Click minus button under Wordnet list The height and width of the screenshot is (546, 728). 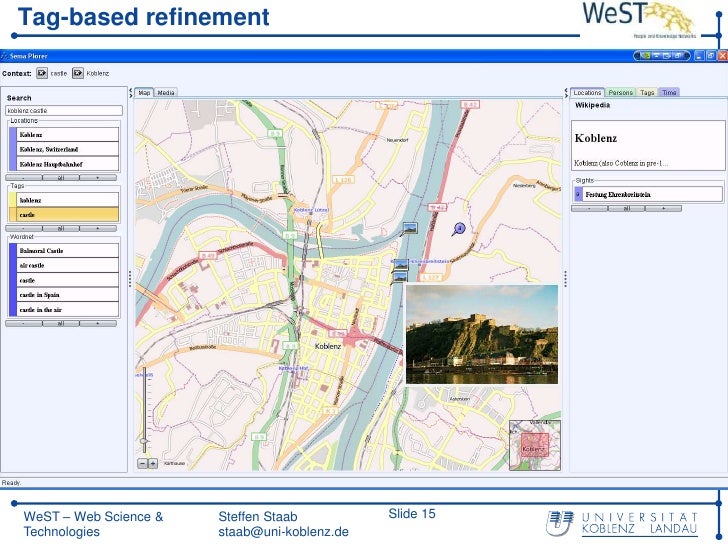(x=24, y=324)
